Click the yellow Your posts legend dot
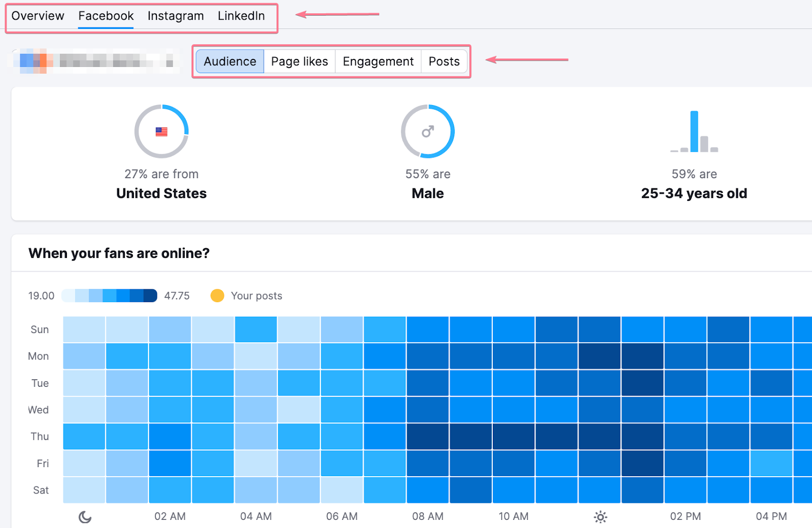 [x=217, y=295]
